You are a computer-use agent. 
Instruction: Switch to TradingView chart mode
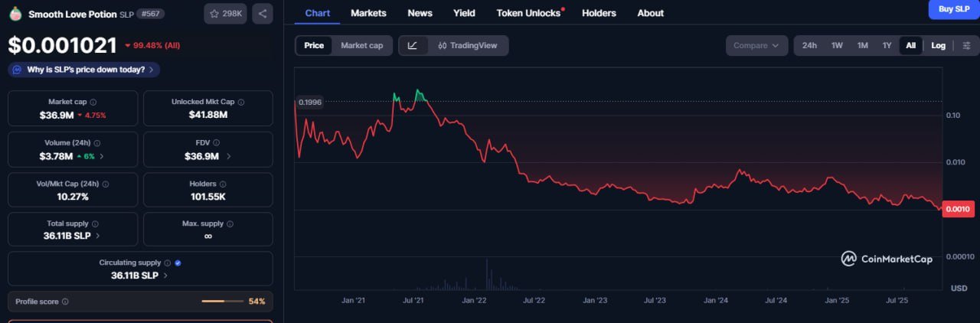point(467,46)
